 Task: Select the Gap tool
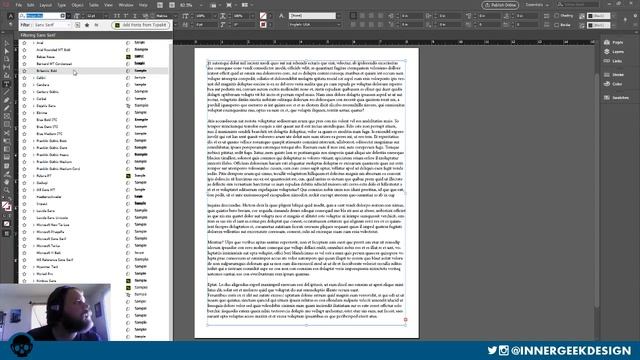tap(7, 67)
